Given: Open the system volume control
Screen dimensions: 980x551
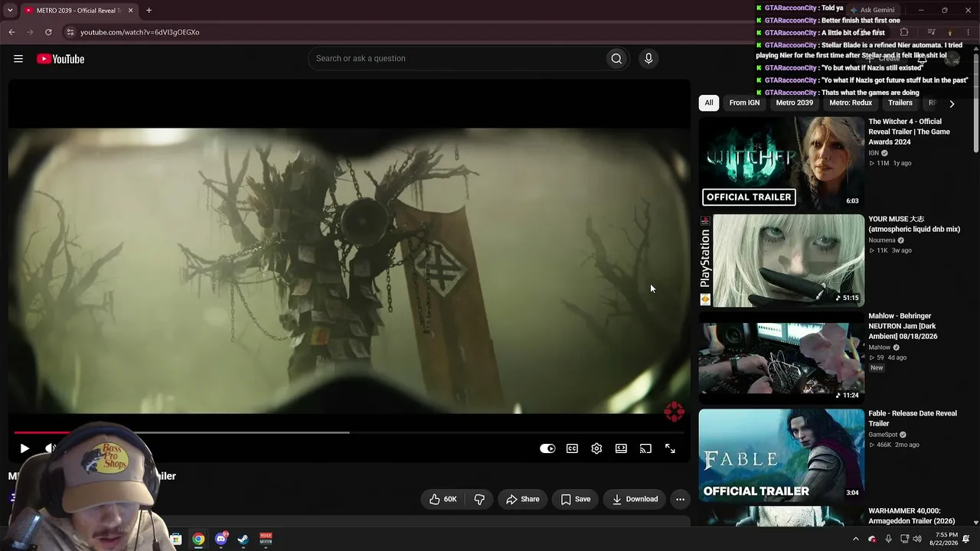Looking at the screenshot, I should coord(919,540).
